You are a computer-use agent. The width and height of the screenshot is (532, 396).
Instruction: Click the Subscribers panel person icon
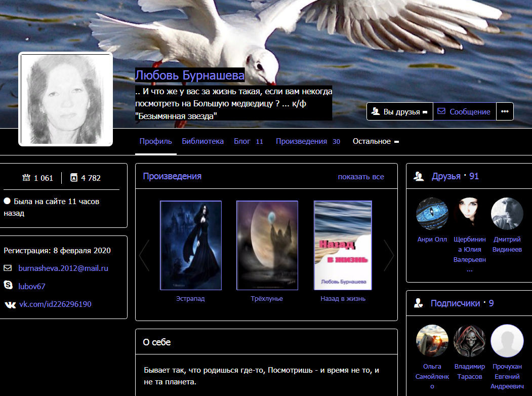(x=419, y=303)
